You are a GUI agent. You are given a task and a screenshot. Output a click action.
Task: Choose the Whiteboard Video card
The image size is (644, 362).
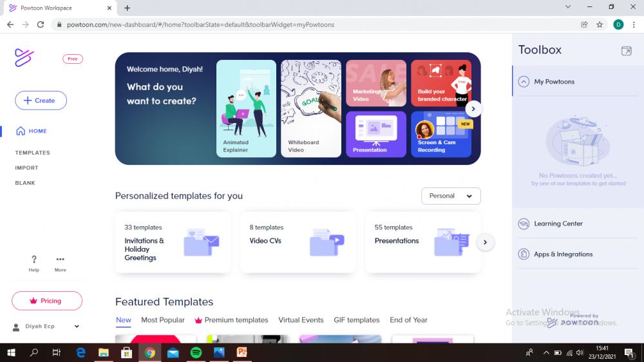click(x=311, y=109)
